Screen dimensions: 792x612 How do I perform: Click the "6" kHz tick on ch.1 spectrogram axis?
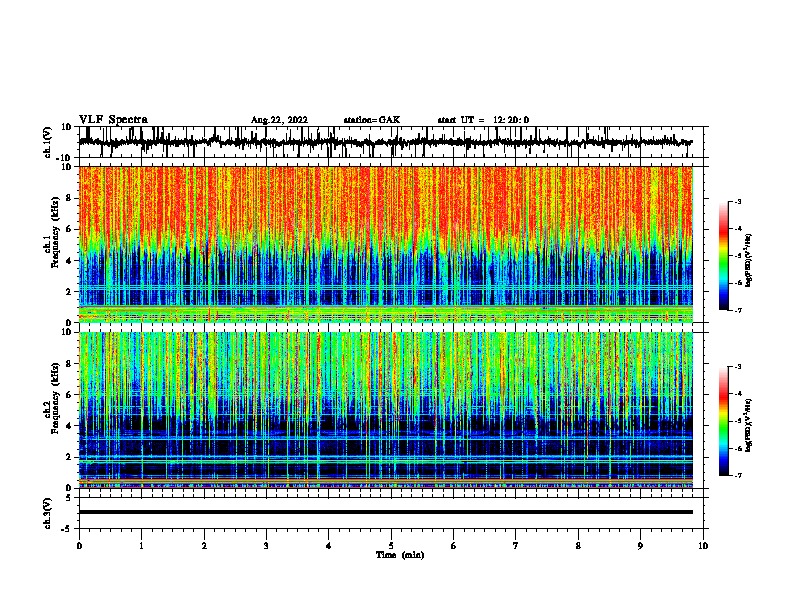[69, 229]
